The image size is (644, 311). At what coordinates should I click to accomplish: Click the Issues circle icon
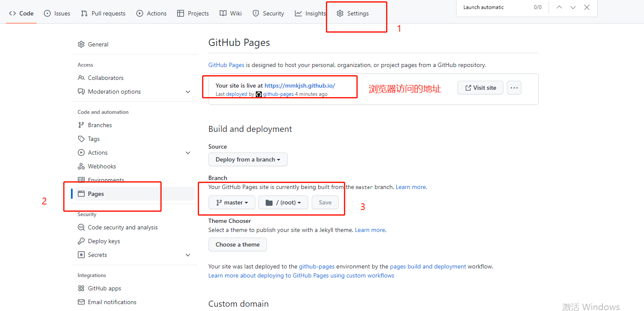point(47,13)
